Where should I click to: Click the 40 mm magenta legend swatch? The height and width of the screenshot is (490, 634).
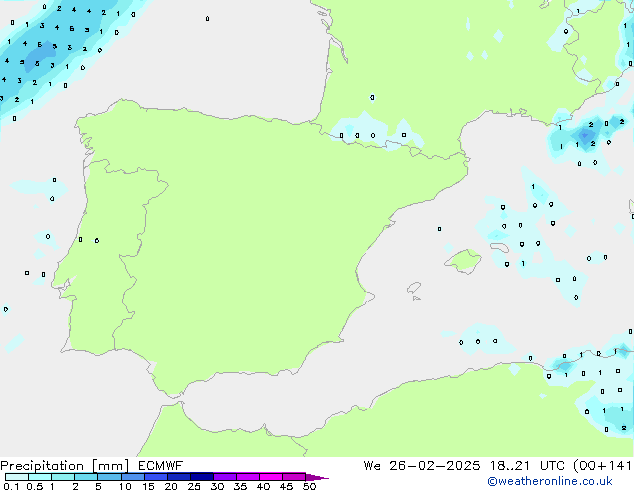(x=271, y=477)
